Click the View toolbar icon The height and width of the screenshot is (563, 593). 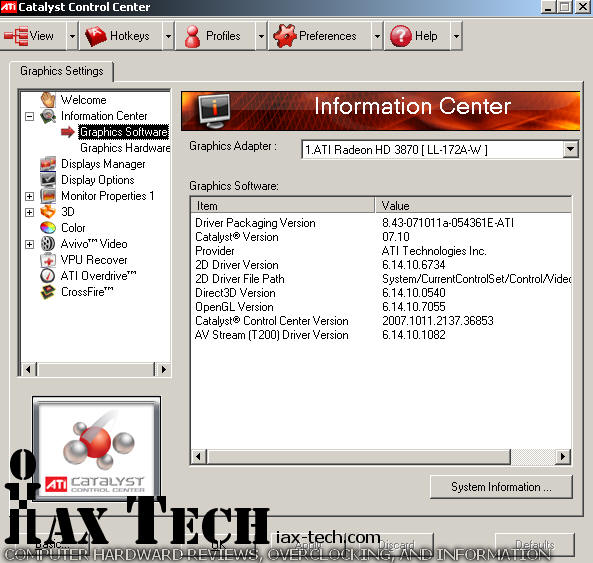tap(16, 36)
